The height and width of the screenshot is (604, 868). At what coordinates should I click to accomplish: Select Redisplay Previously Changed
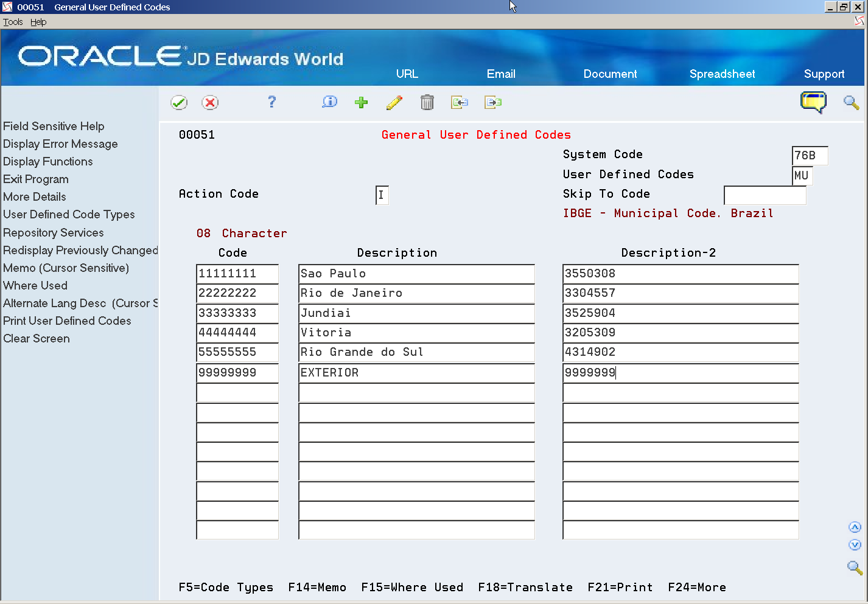click(x=80, y=250)
